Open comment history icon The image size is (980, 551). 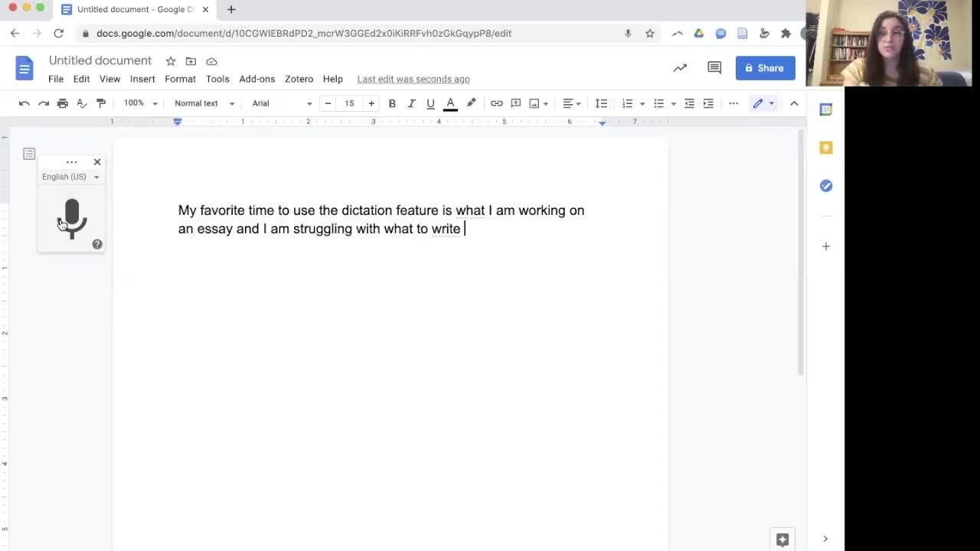click(x=714, y=68)
